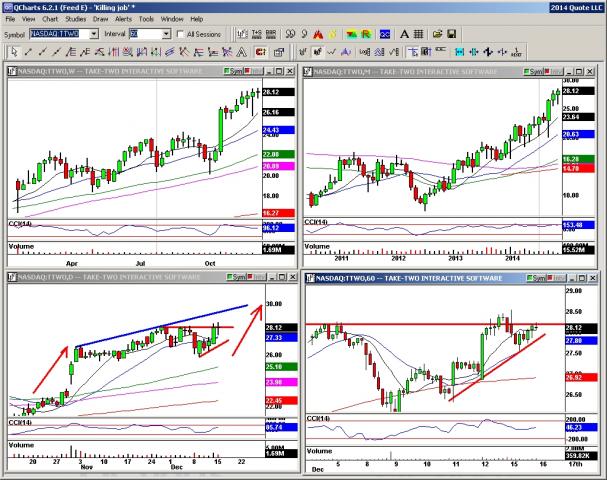Click the cyan horizontal compress icon
The height and width of the screenshot is (480, 607).
[473, 51]
